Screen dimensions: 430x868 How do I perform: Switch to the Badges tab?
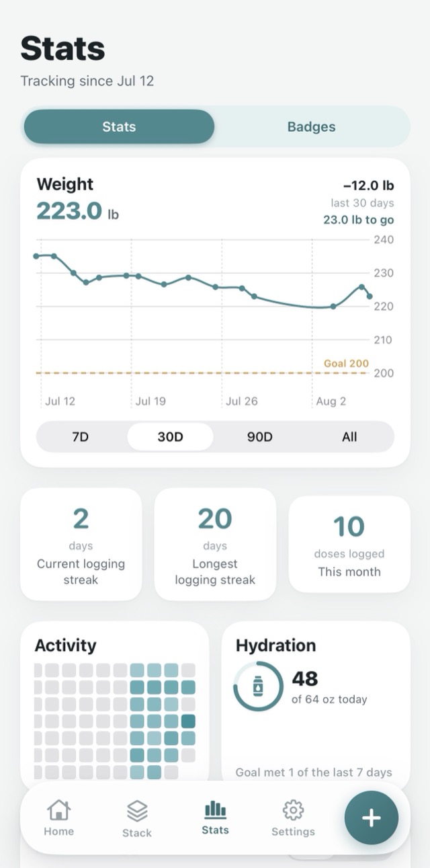311,126
